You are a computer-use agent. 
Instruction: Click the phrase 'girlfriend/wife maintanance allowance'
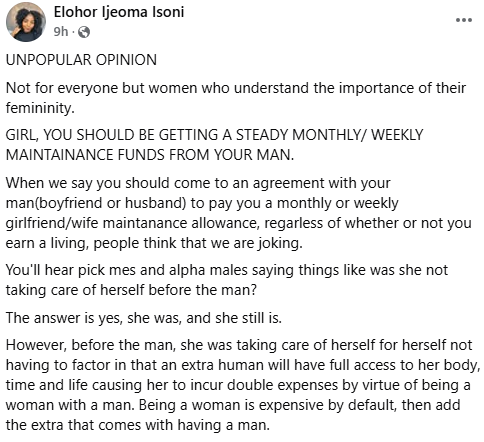coord(132,223)
